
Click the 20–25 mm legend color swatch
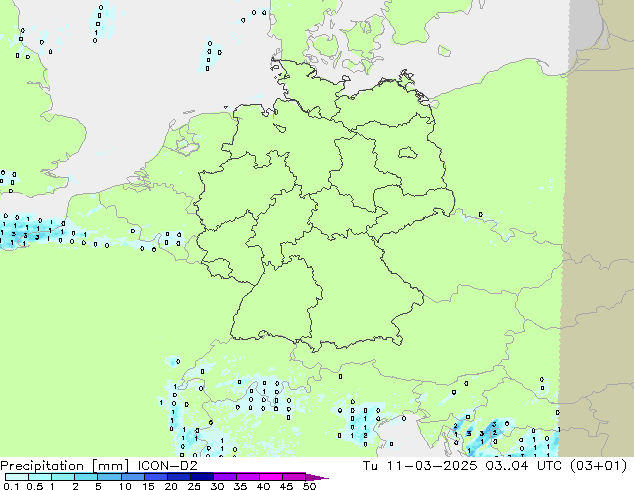tap(178, 477)
